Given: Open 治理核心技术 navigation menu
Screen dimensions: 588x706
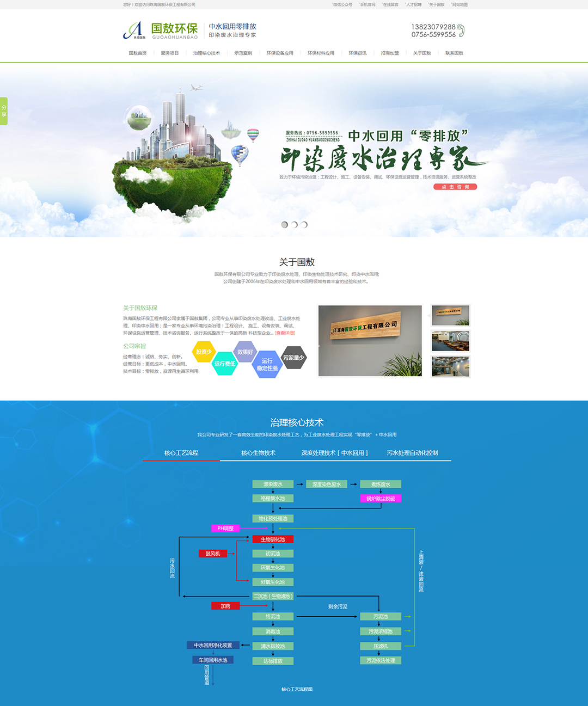Looking at the screenshot, I should point(206,53).
